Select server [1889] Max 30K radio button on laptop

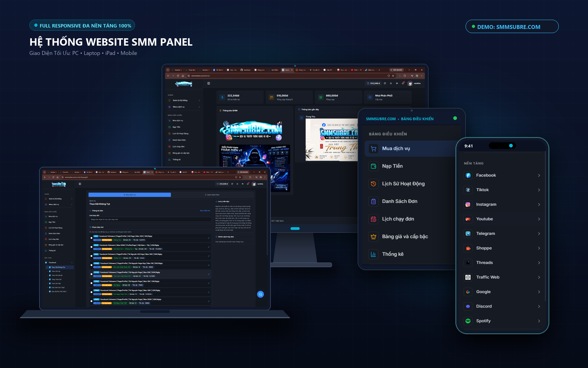91,292
